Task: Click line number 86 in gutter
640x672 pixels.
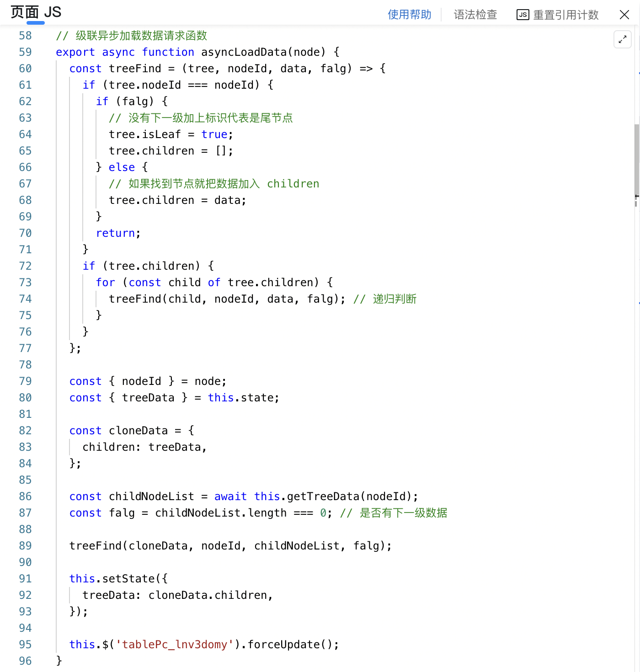Action: (25, 496)
